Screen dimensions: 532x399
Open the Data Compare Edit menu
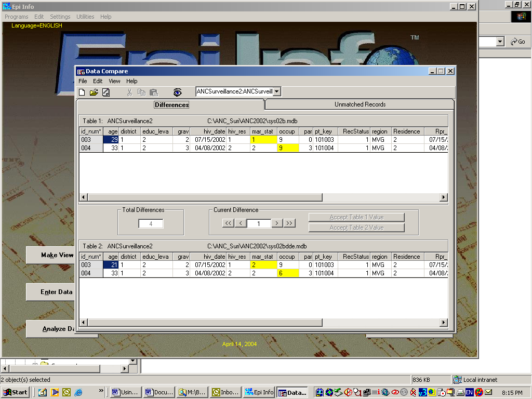[98, 81]
